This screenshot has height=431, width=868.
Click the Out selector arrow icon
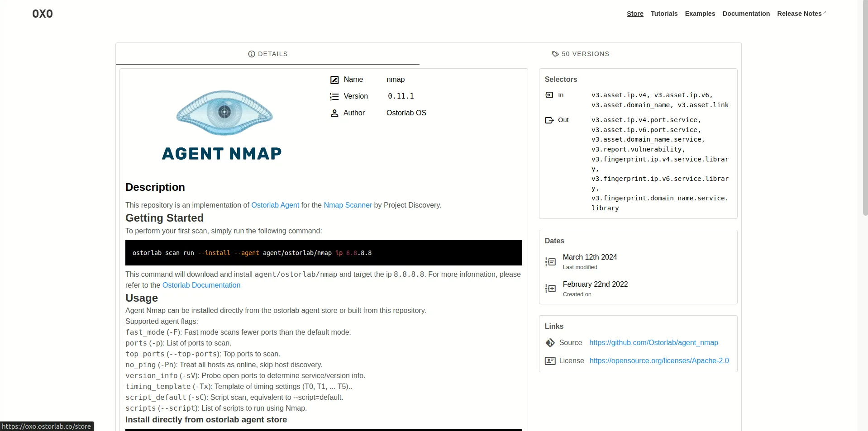[549, 120]
